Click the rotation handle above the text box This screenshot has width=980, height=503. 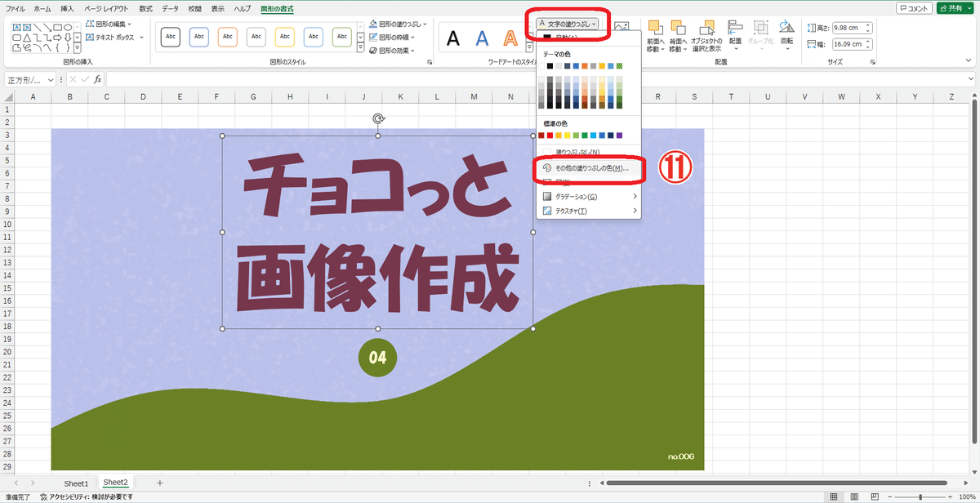[x=378, y=119]
